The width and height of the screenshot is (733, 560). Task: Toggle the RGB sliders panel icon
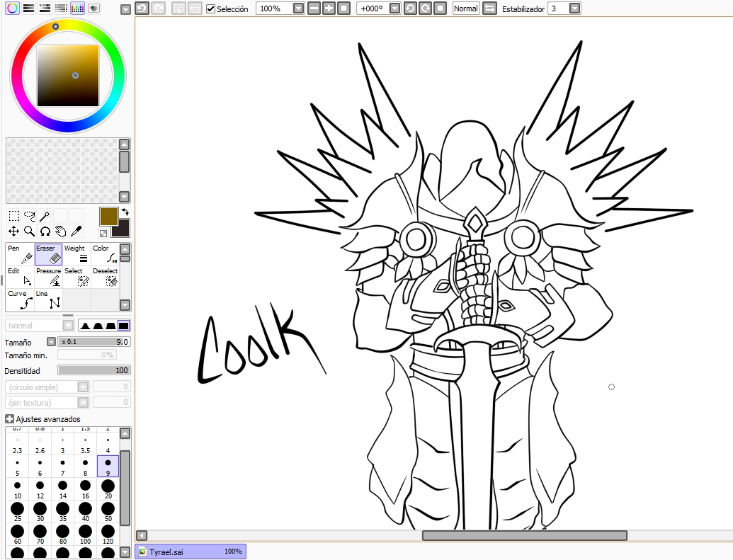[28, 8]
